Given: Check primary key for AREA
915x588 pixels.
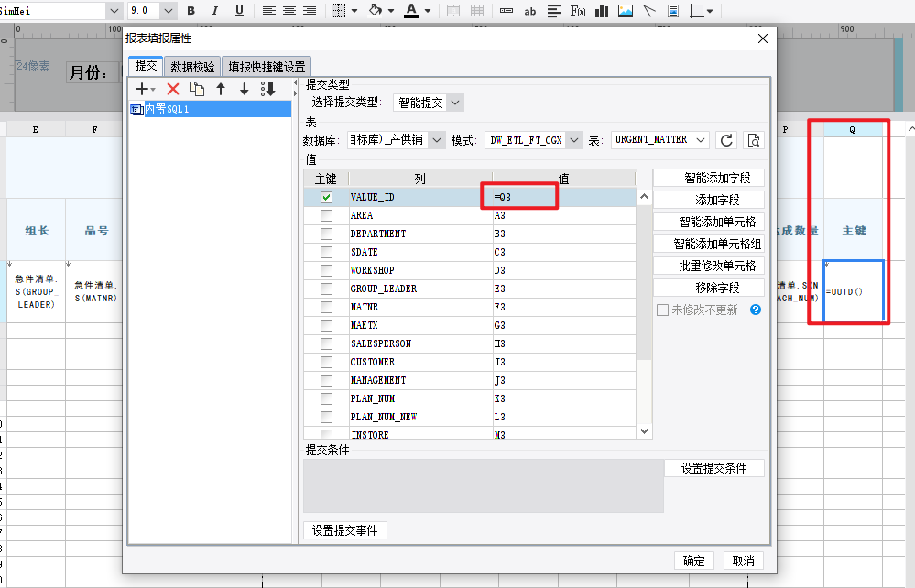Looking at the screenshot, I should 326,215.
